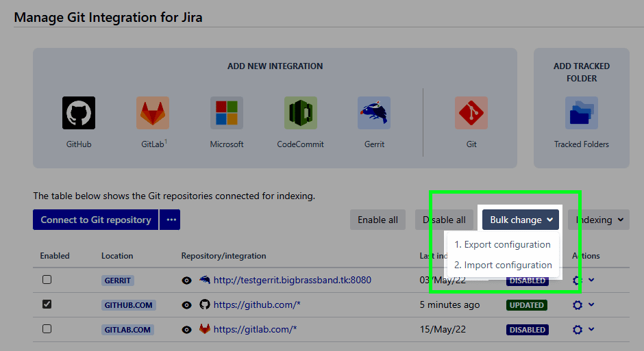Viewport: 644px width, 351px height.
Task: Click GitHub octocat icon beside github.com URL
Action: pos(205,304)
